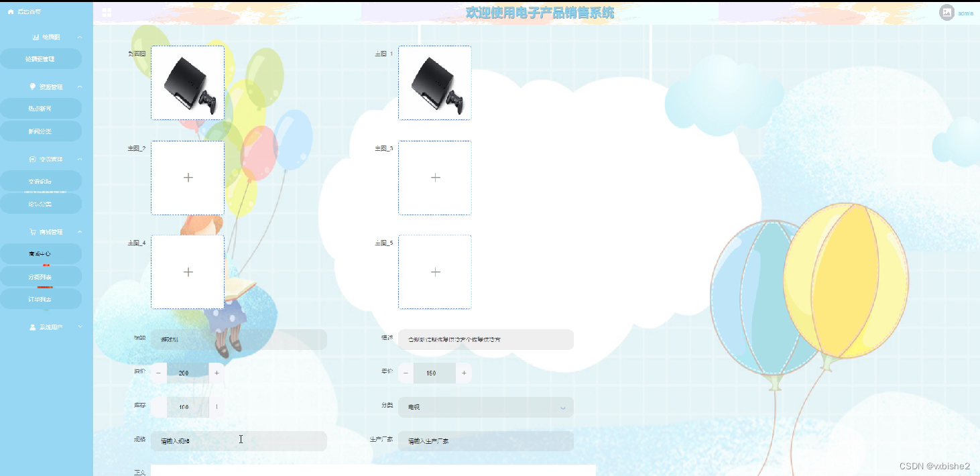This screenshot has height=476, width=980.
Task: Decrease the 原价 value of 200
Action: click(158, 373)
